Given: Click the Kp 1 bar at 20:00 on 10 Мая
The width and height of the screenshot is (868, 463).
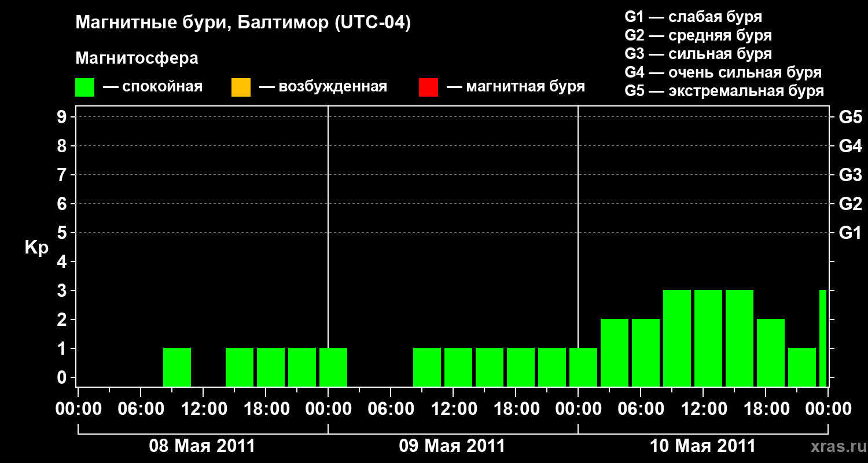Looking at the screenshot, I should click(802, 367).
